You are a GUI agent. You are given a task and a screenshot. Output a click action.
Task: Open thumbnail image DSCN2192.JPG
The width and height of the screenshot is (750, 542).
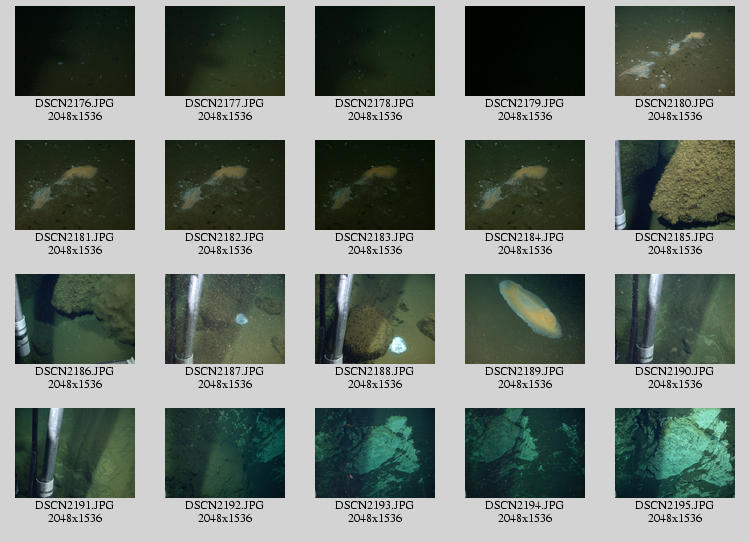(x=225, y=453)
